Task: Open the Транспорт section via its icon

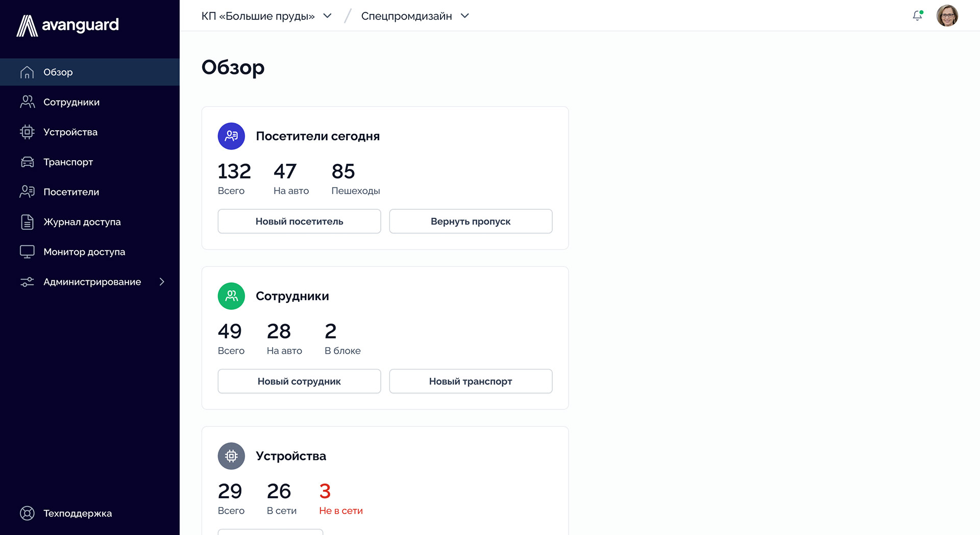Action: tap(27, 162)
